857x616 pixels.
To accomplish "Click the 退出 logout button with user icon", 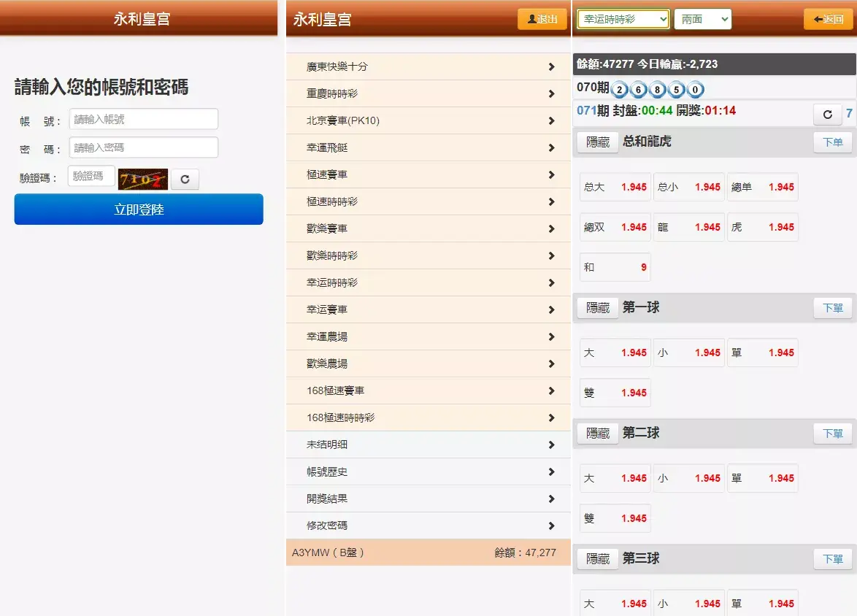I will 542,19.
